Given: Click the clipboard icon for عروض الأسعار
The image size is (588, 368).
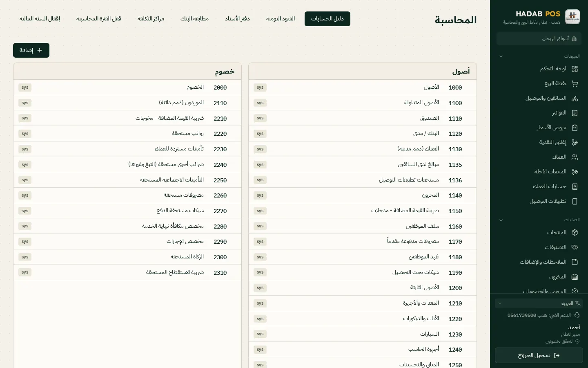Looking at the screenshot, I should click(575, 128).
